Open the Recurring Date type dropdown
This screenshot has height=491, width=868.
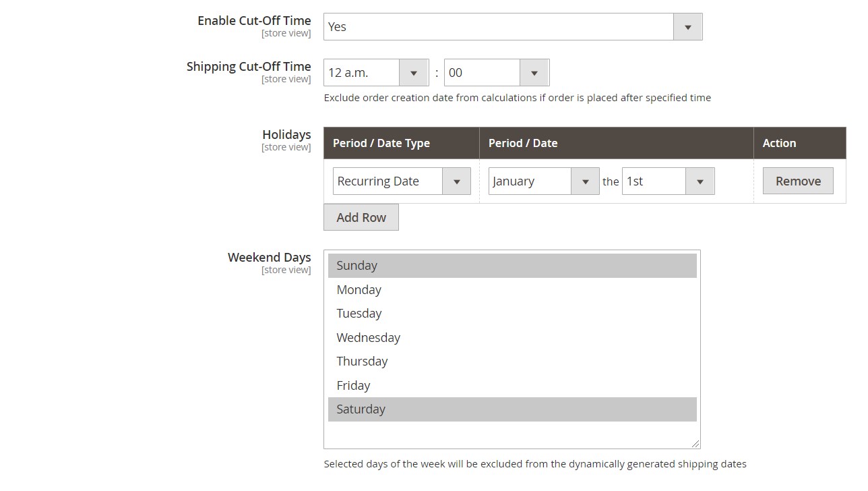(x=401, y=181)
